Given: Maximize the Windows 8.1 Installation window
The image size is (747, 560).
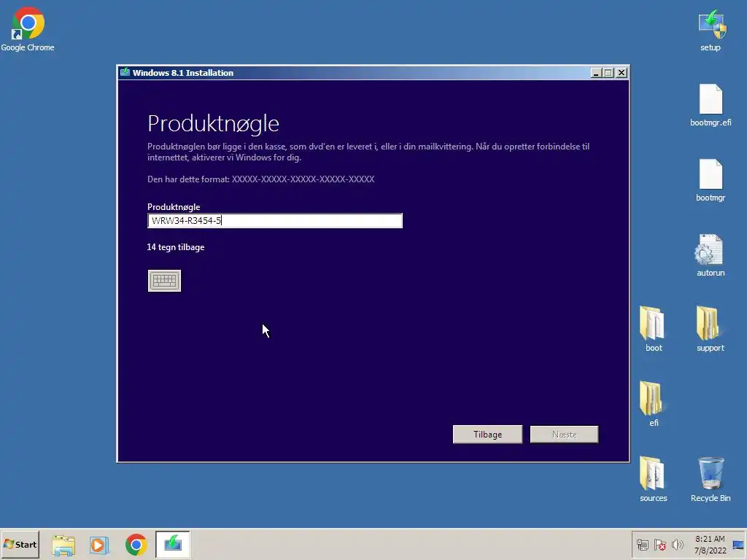Looking at the screenshot, I should click(608, 73).
